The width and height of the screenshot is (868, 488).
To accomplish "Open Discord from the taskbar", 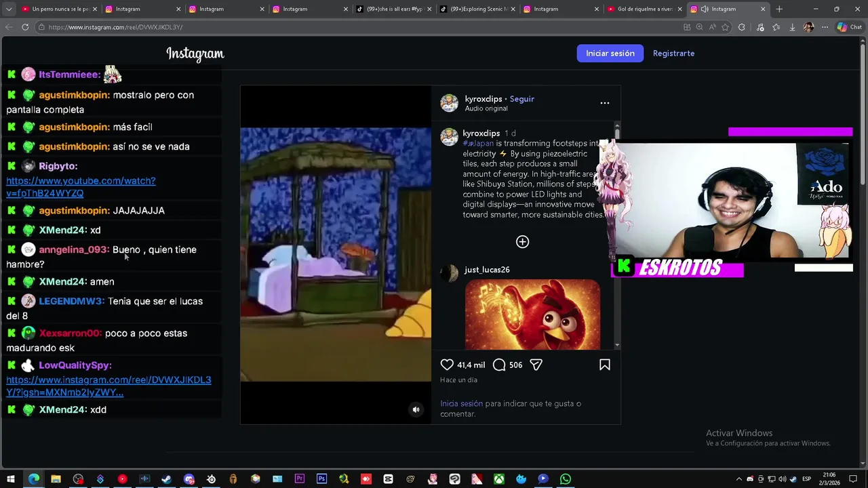I will pos(189,479).
